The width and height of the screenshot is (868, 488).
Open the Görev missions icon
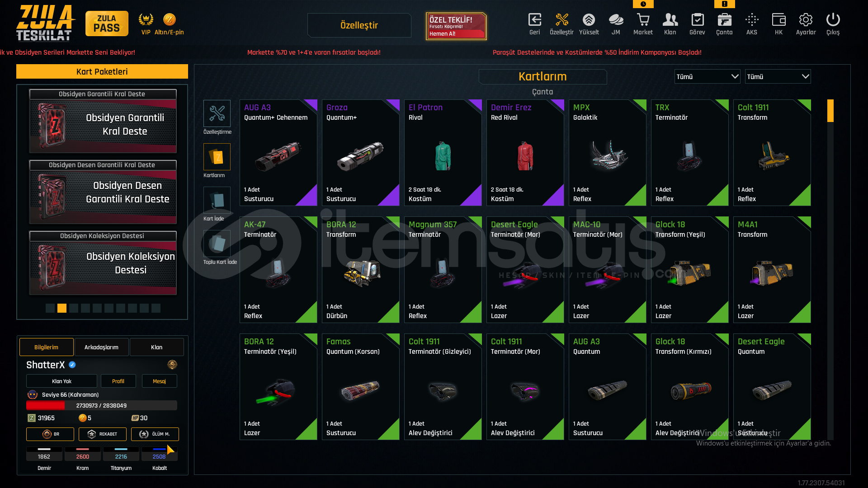697,20
